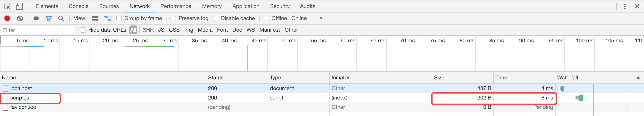Viewport: 644px width, 116px height.
Task: Go to the Performance tab
Action: 176,6
